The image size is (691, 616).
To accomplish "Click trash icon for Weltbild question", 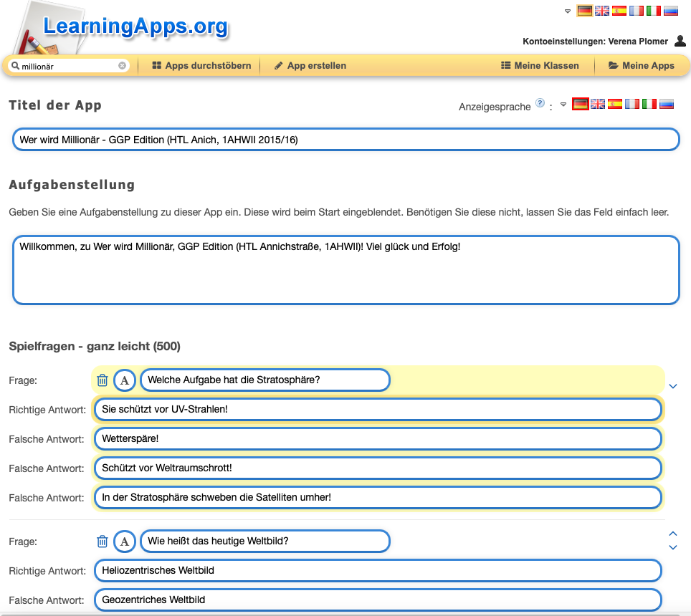I will 103,542.
